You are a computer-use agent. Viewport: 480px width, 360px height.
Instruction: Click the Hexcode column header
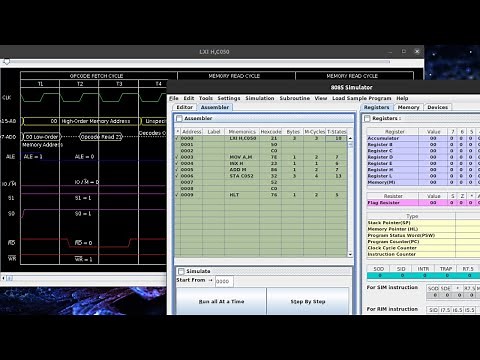click(x=271, y=132)
